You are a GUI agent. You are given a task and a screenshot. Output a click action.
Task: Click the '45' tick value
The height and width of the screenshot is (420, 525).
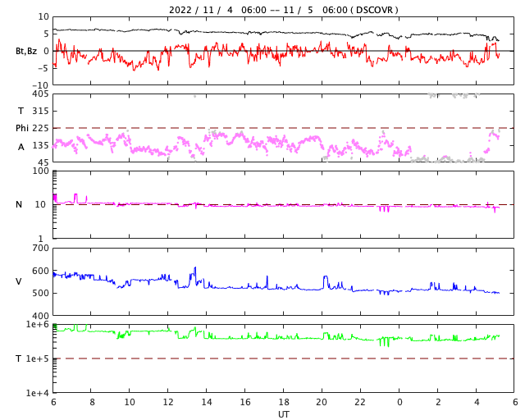click(43, 162)
